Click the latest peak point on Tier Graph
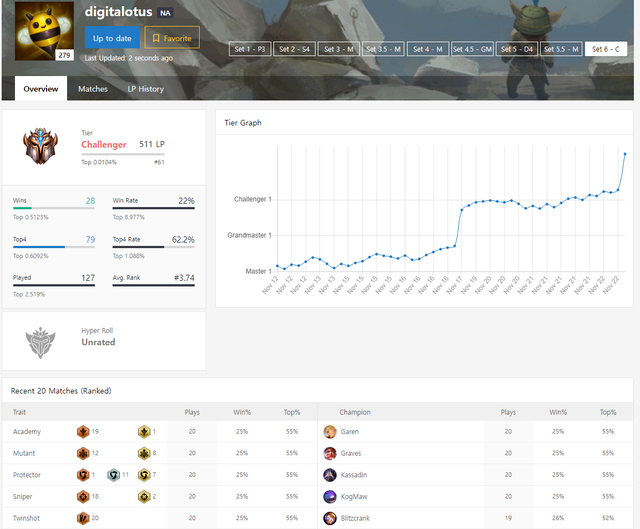The width and height of the screenshot is (640, 529). click(624, 154)
